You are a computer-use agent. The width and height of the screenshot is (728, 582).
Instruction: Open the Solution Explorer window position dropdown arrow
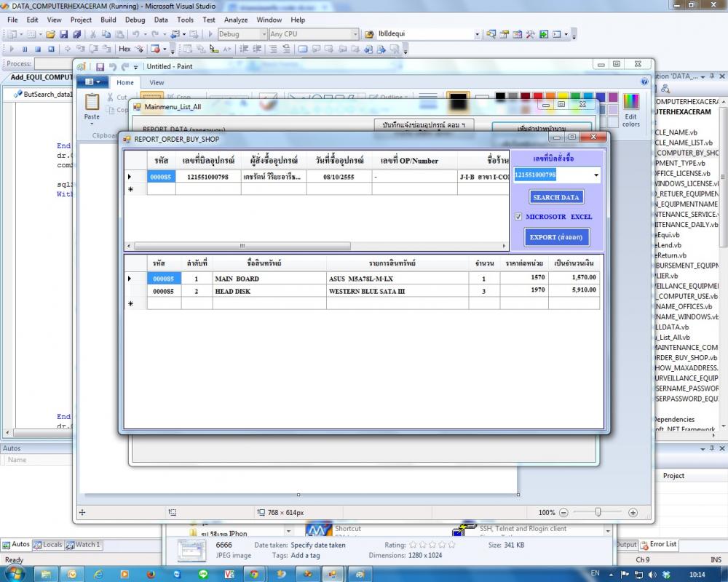pyautogui.click(x=703, y=76)
